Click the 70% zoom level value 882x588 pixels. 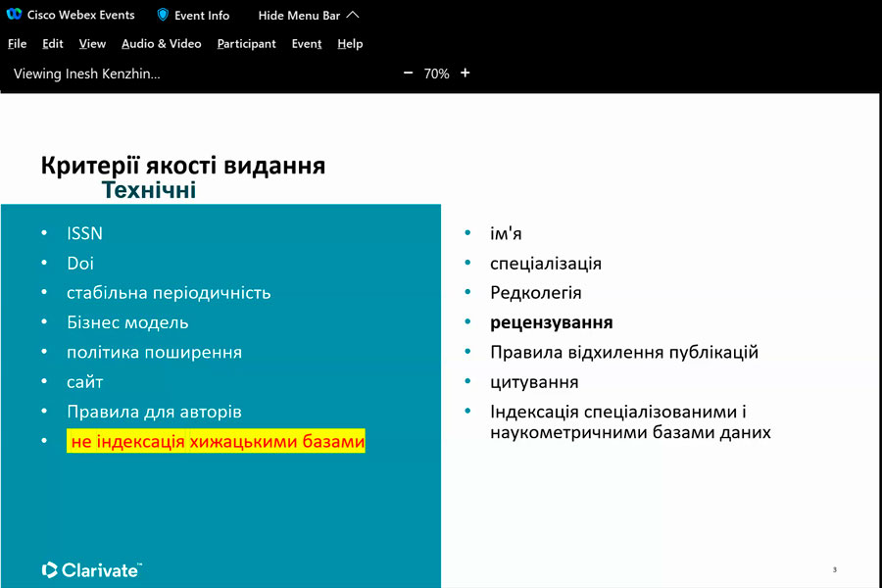436,73
